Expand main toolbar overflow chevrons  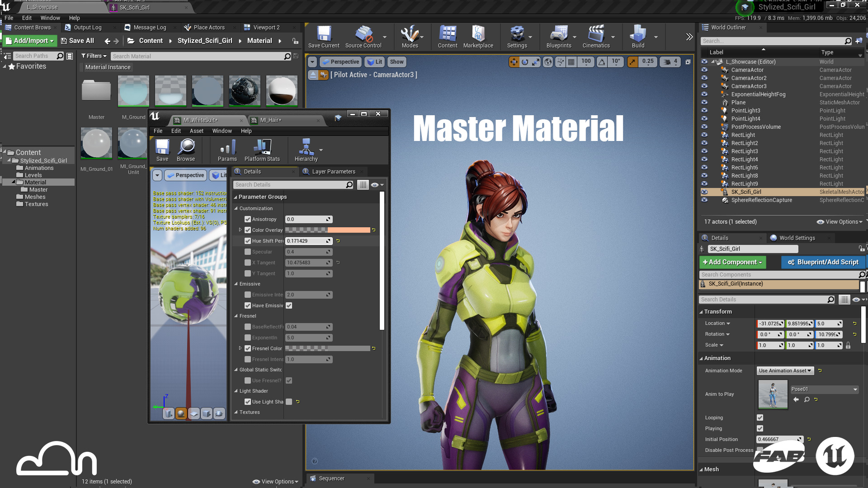pyautogui.click(x=689, y=37)
